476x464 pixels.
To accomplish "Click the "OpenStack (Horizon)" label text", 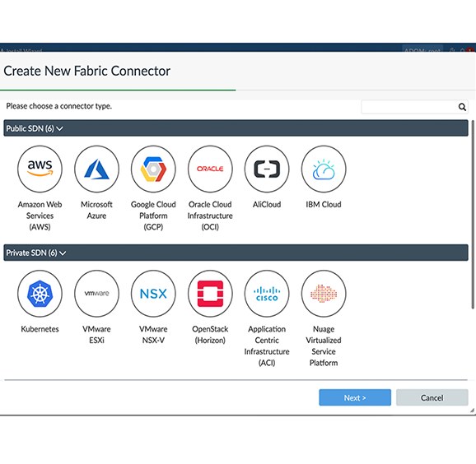I will tap(210, 335).
